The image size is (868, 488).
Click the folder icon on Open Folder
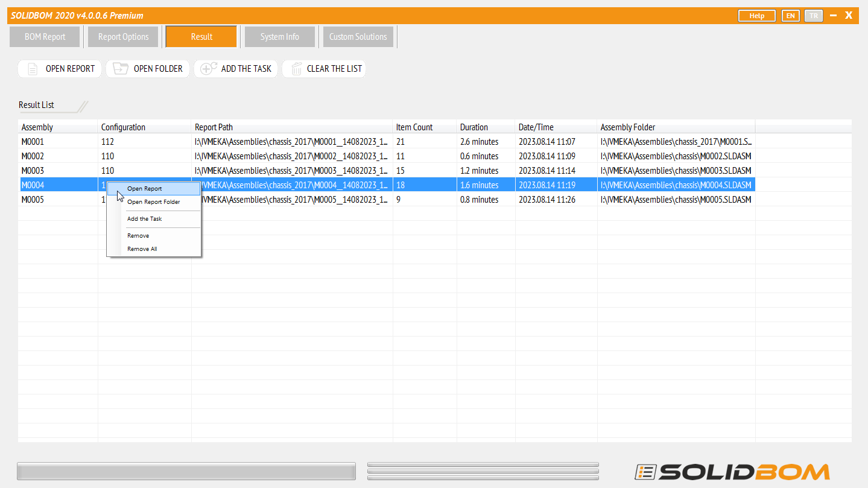point(121,69)
